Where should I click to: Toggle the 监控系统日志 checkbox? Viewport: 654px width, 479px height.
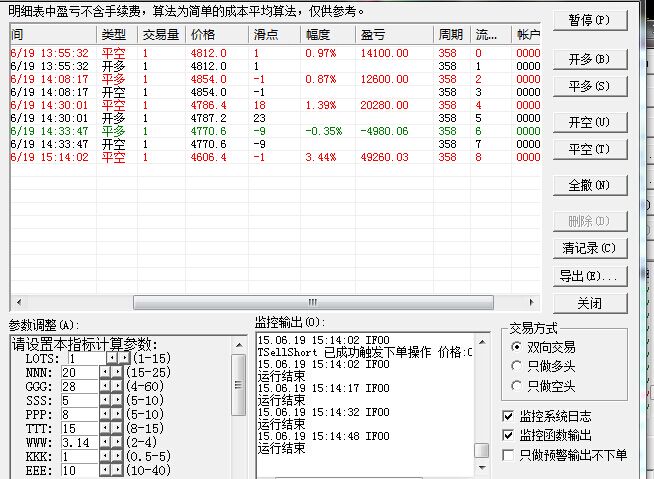[x=509, y=416]
